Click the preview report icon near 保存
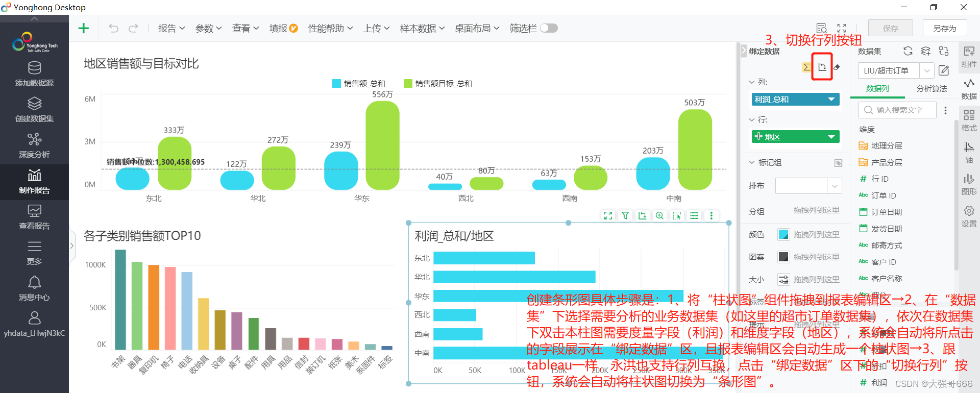Screen dimensions: 980x393 click(821, 28)
